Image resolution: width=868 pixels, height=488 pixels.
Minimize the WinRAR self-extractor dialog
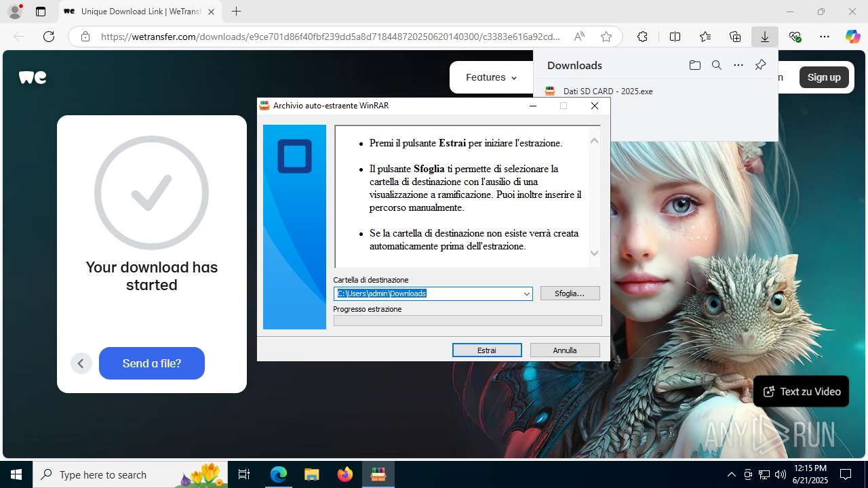[x=534, y=106]
